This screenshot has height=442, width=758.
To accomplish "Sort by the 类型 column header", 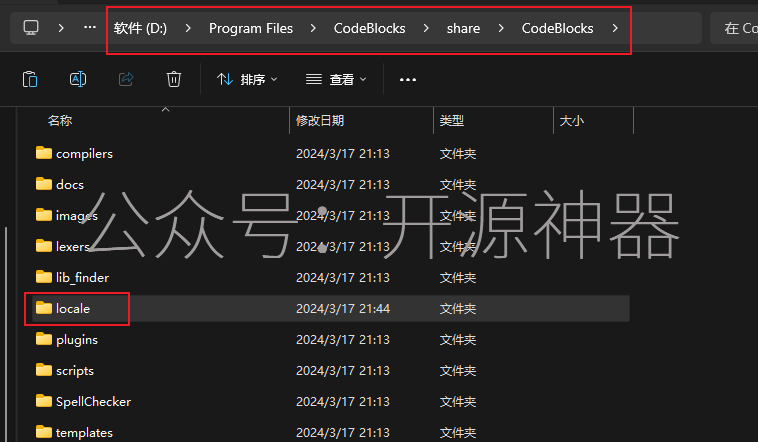I will click(452, 120).
